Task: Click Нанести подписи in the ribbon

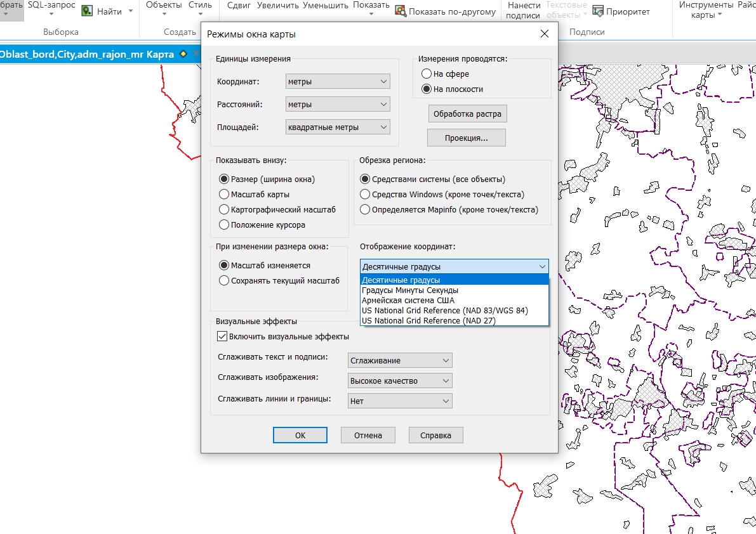Action: coord(524,10)
